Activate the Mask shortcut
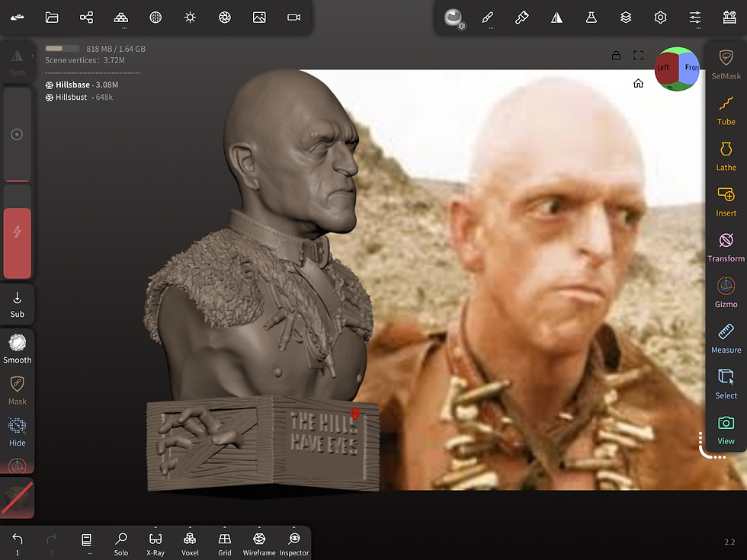 (17, 390)
